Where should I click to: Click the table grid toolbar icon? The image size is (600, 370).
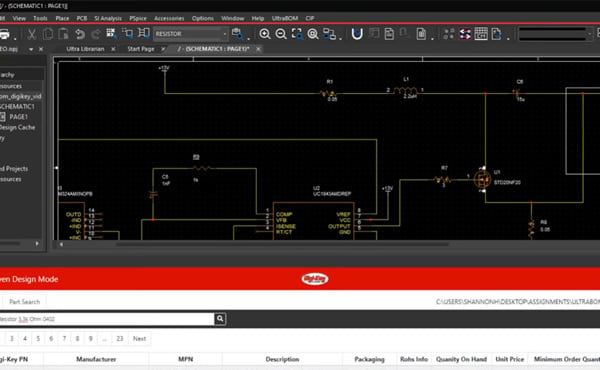pos(481,34)
